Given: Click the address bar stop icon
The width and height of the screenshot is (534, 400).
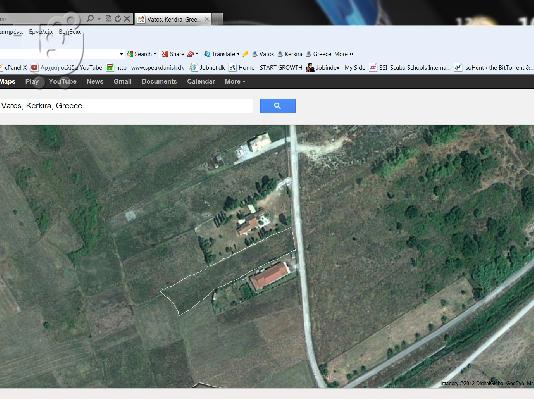Looking at the screenshot, I should pos(127,19).
